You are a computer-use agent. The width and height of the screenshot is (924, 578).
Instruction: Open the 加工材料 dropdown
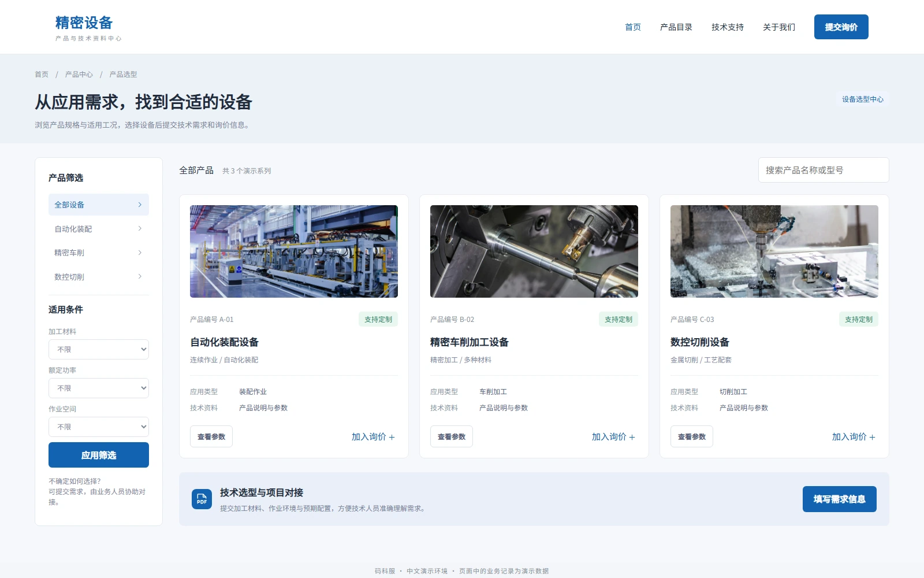pyautogui.click(x=99, y=349)
